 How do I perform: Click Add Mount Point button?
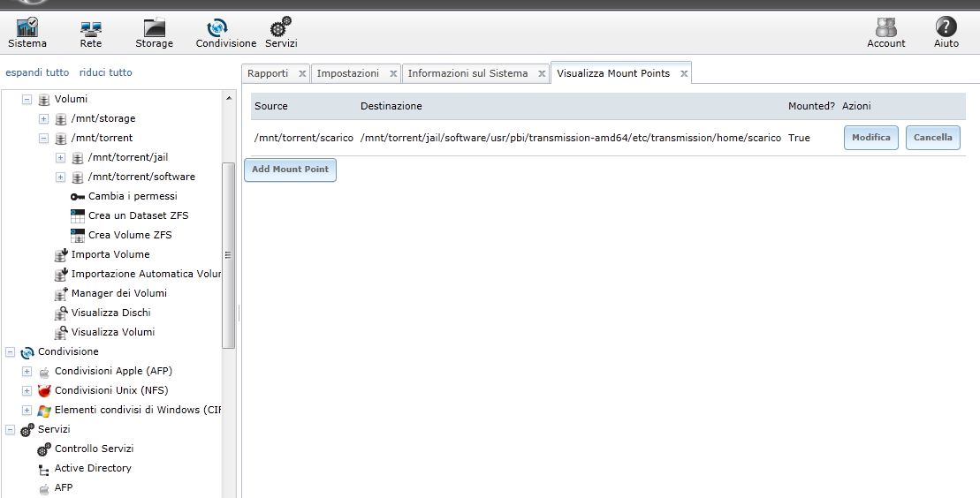point(290,170)
